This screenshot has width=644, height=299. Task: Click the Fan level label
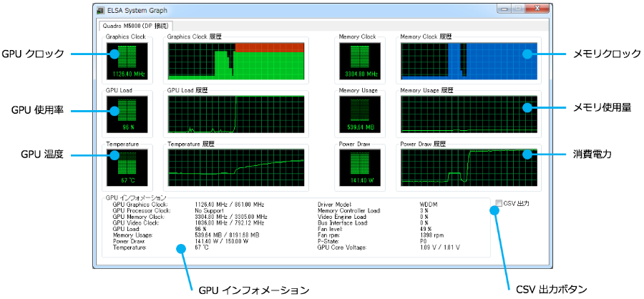coord(331,229)
